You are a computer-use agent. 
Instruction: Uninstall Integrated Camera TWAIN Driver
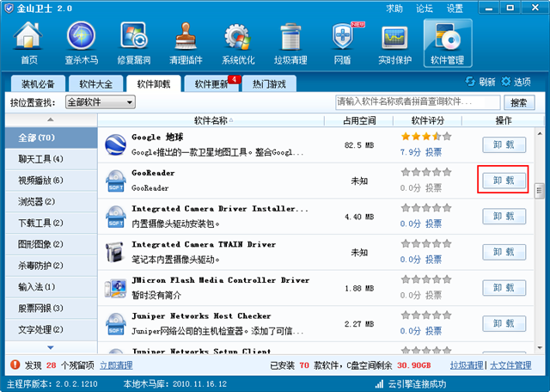[504, 252]
